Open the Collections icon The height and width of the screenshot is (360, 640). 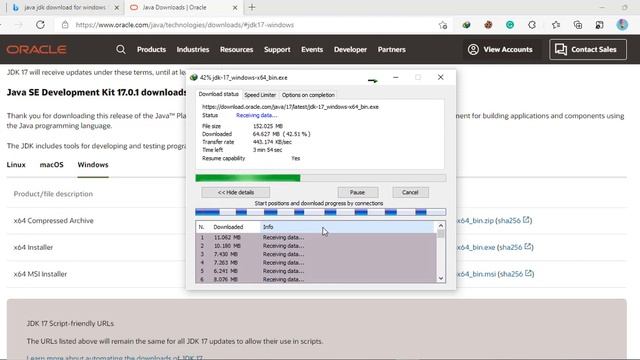(x=578, y=25)
